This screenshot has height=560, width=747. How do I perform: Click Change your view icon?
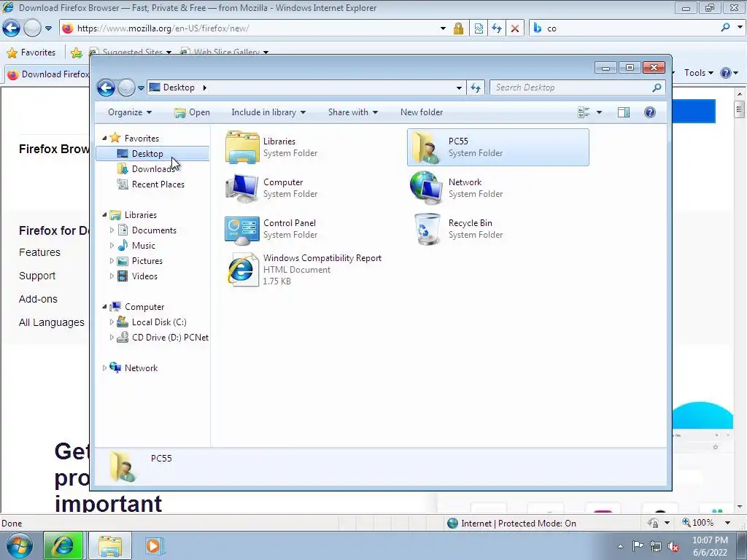point(584,112)
